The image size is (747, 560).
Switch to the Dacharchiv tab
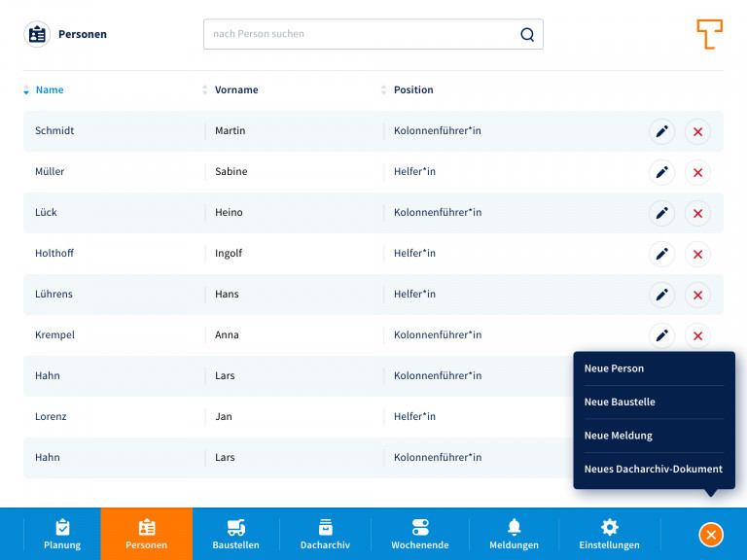[325, 534]
